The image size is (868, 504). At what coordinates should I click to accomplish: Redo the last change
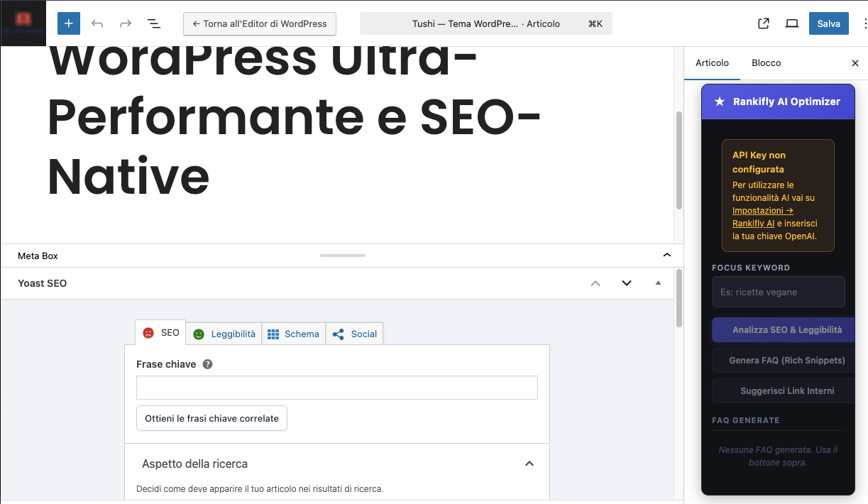126,23
